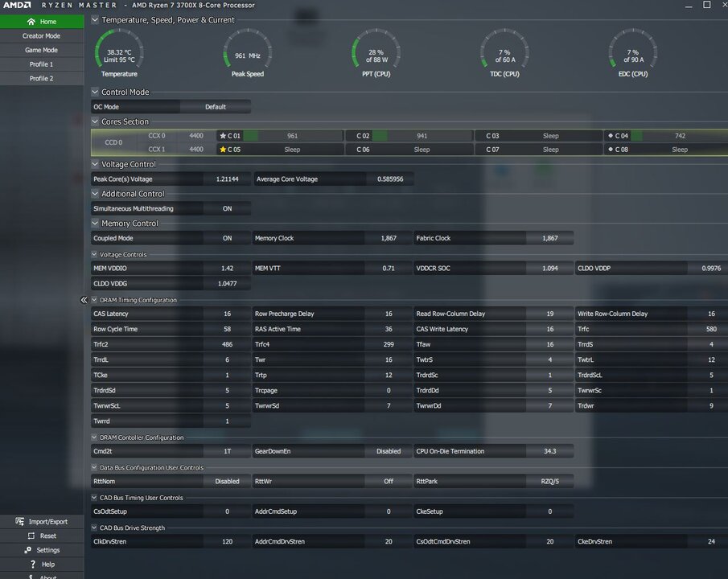Click the CAS Latency value field

coord(227,314)
